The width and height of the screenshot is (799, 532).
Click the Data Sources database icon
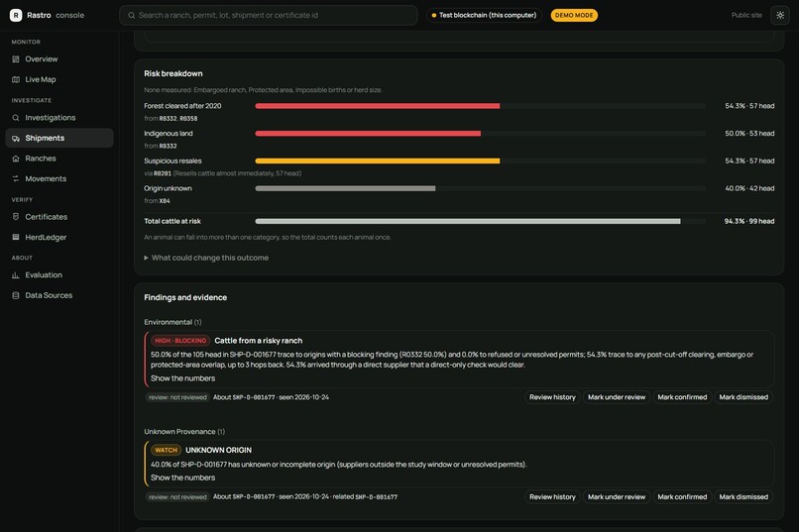pyautogui.click(x=16, y=295)
